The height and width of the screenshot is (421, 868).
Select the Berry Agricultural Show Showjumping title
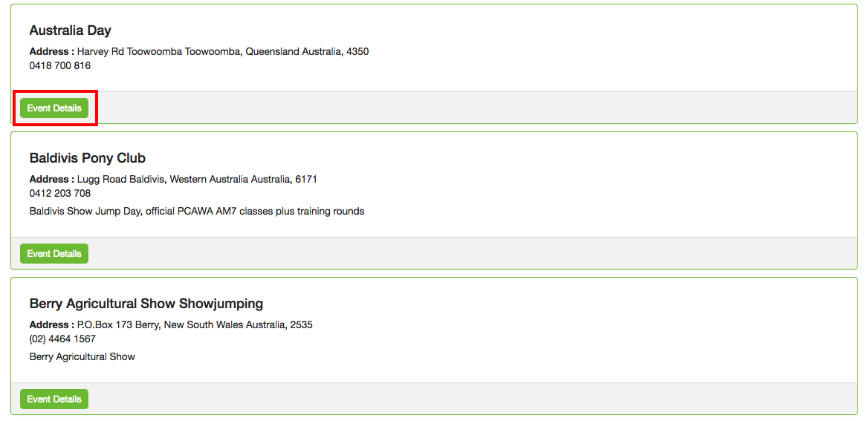[x=146, y=304]
